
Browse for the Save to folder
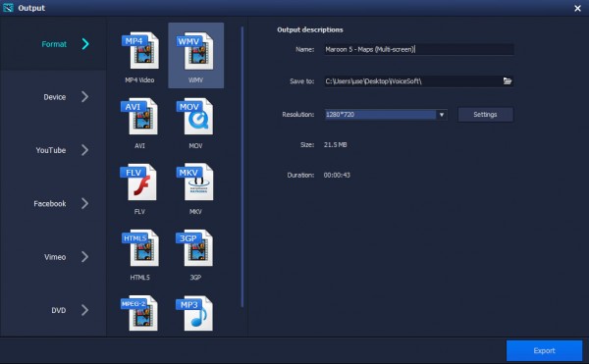[x=508, y=81]
